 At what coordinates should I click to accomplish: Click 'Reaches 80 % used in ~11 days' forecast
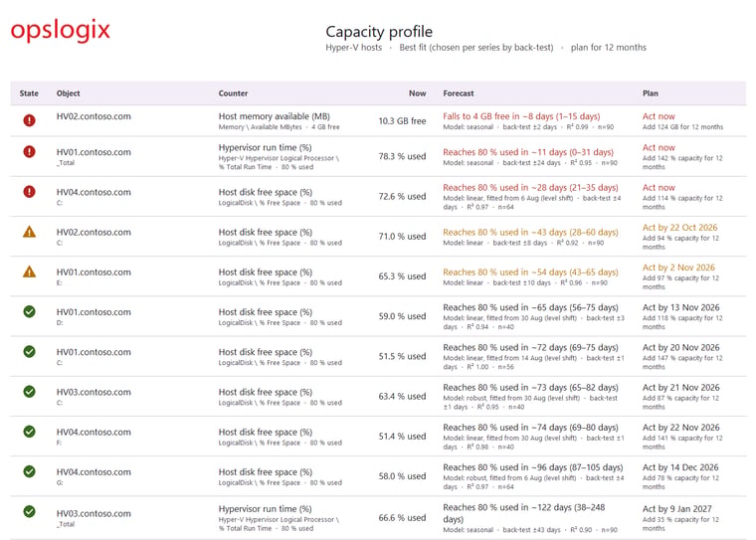(528, 152)
